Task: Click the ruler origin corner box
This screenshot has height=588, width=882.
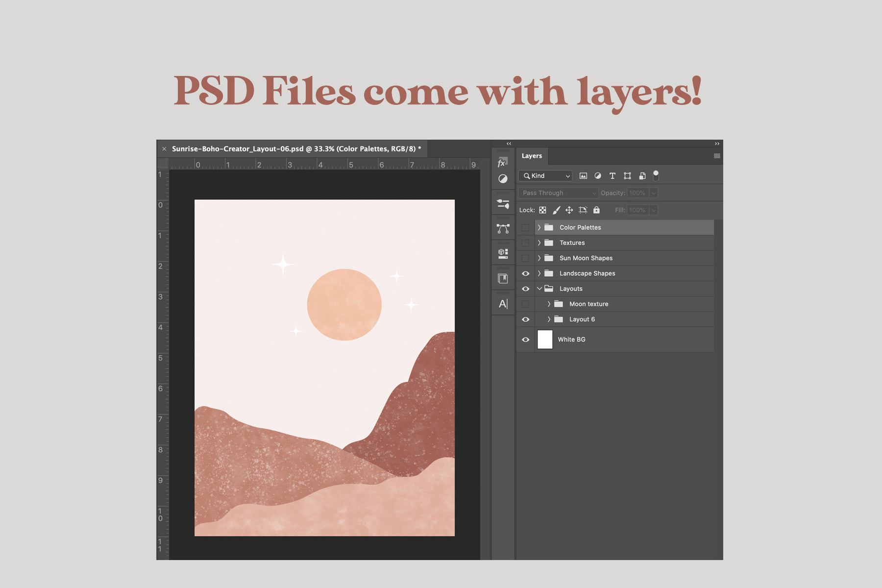Action: click(163, 164)
